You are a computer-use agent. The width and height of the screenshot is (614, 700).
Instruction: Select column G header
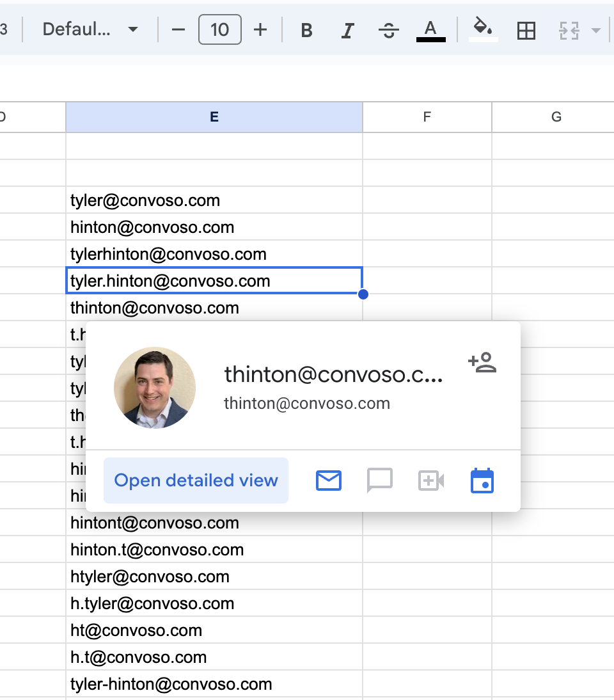pos(556,117)
